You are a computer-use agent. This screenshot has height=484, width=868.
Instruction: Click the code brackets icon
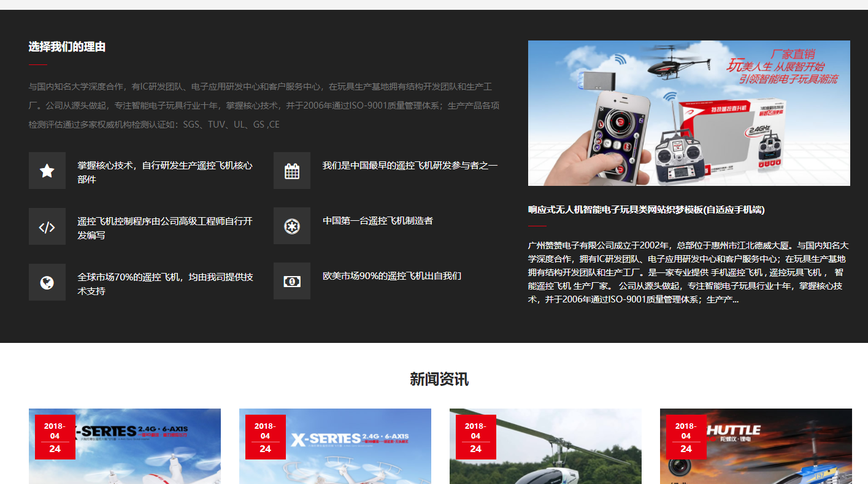[47, 226]
